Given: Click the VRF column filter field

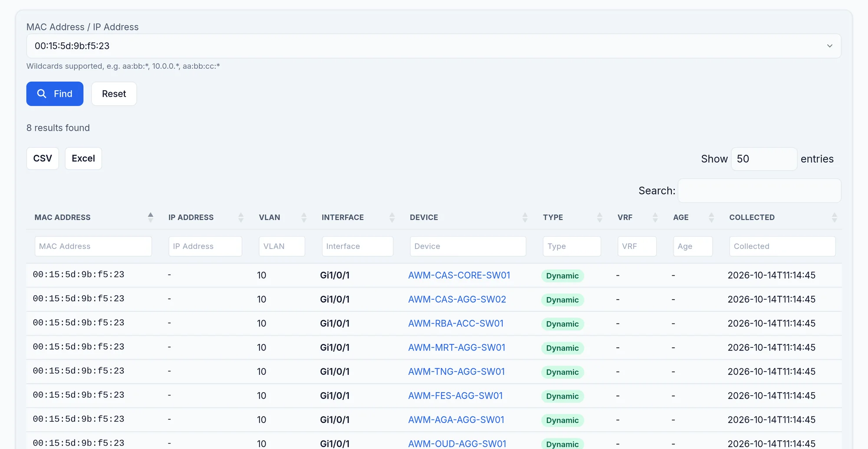Looking at the screenshot, I should click(x=637, y=246).
